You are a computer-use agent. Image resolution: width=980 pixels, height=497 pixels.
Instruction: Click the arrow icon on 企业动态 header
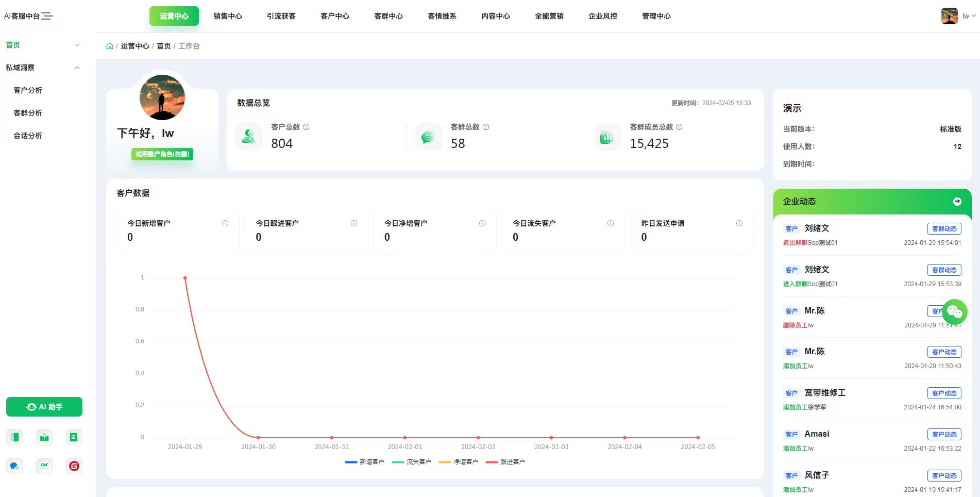coord(957,202)
